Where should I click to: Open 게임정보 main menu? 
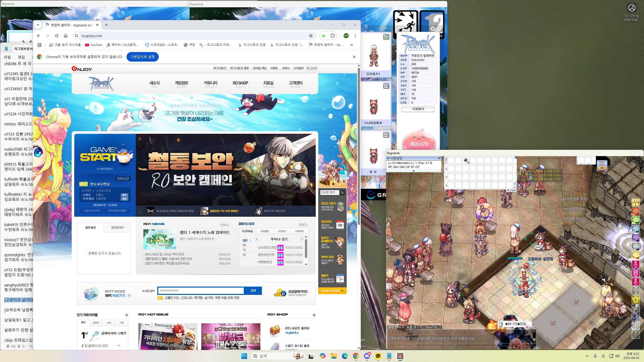(181, 84)
